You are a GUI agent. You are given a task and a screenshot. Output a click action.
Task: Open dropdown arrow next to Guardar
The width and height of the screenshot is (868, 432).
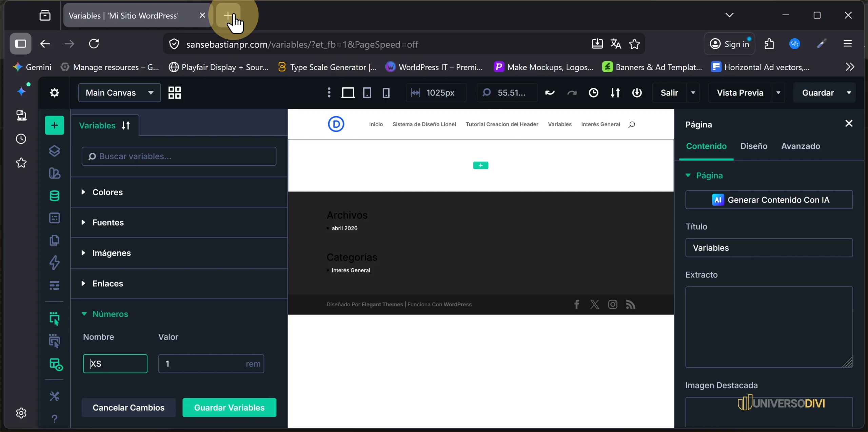(849, 92)
